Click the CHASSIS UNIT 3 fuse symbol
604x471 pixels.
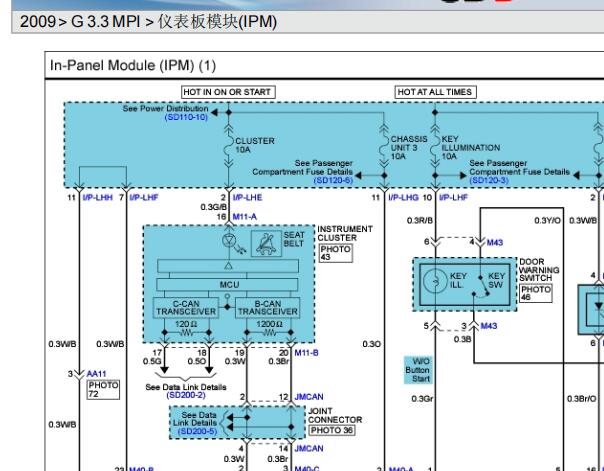coord(384,146)
